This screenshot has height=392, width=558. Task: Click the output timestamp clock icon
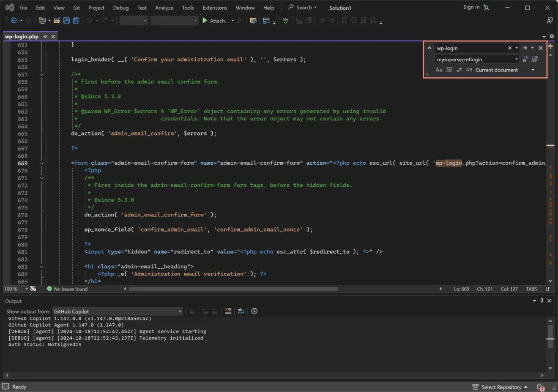pos(254,311)
